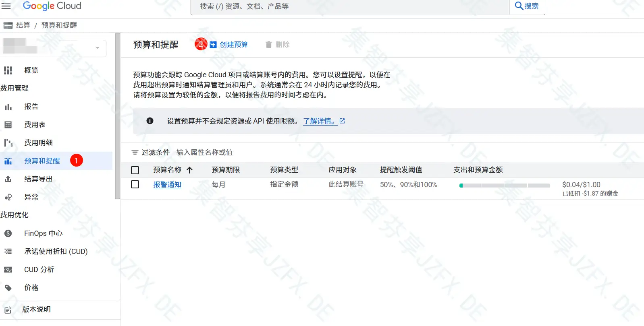
Task: Click the plus icon for 创建预算
Action: 213,45
